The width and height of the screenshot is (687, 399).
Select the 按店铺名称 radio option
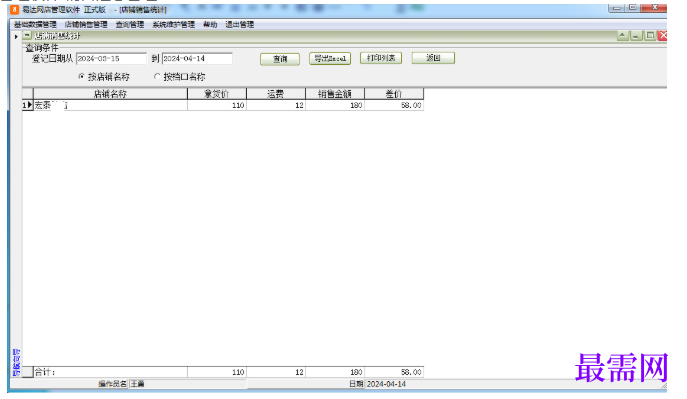[x=104, y=77]
